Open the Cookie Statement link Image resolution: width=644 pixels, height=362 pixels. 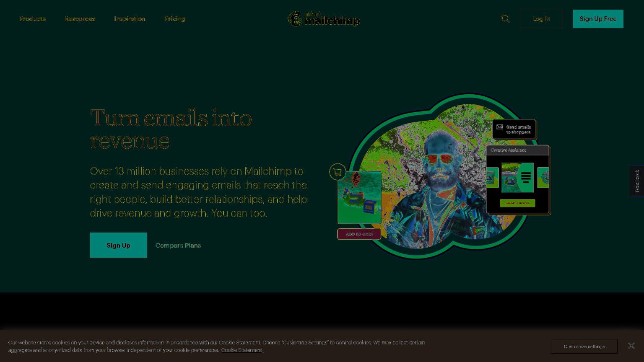pos(241,350)
